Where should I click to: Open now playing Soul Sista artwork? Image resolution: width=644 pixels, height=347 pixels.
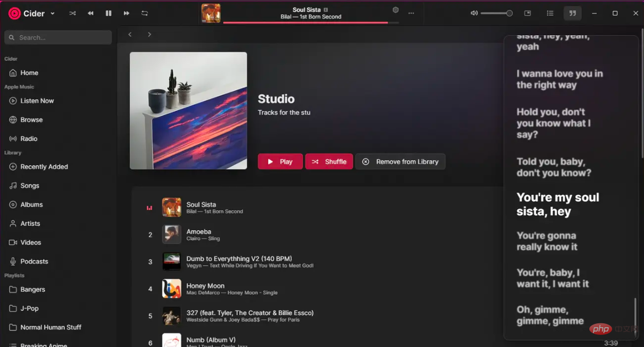tap(211, 13)
